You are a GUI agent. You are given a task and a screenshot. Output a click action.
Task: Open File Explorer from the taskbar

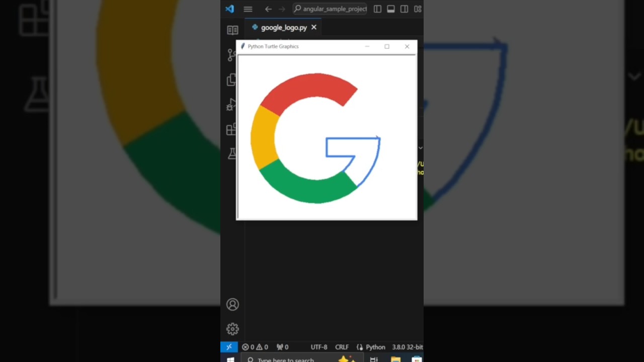coord(395,359)
